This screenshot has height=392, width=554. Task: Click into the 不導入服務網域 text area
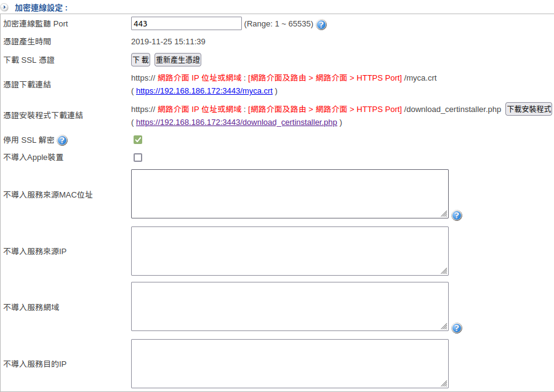coord(289,306)
